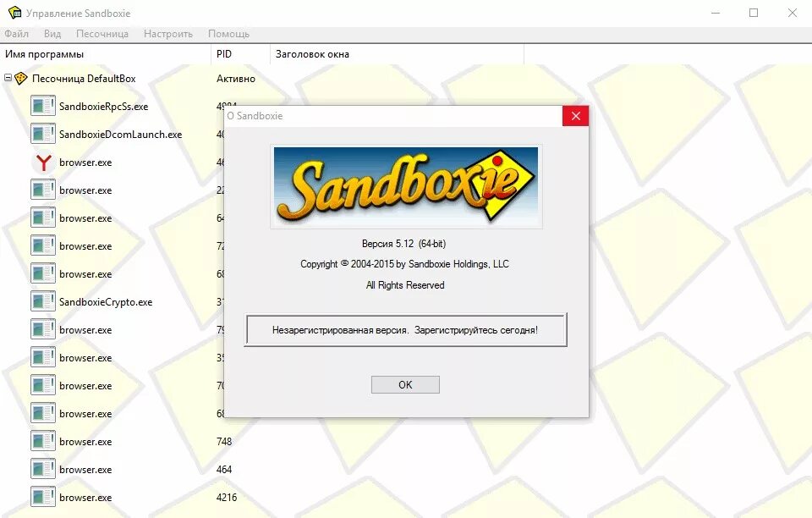
Task: Minimize the Управление Sandboxie window
Action: tap(716, 13)
